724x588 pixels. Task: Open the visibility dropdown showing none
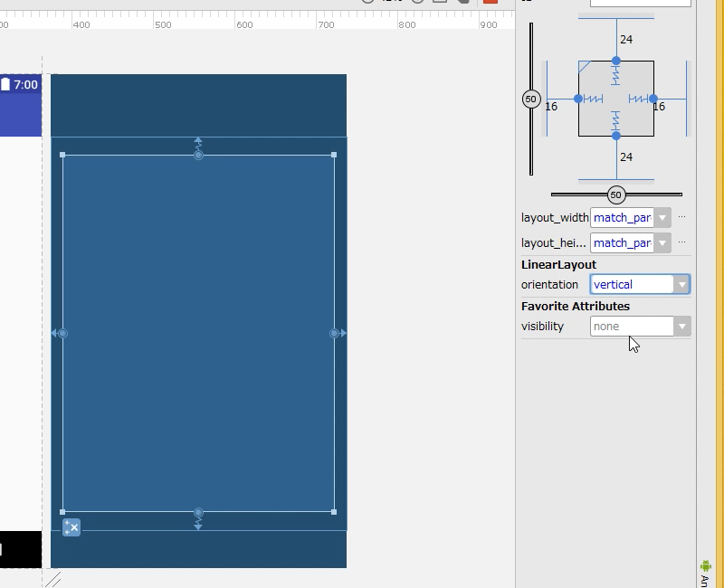[681, 327]
